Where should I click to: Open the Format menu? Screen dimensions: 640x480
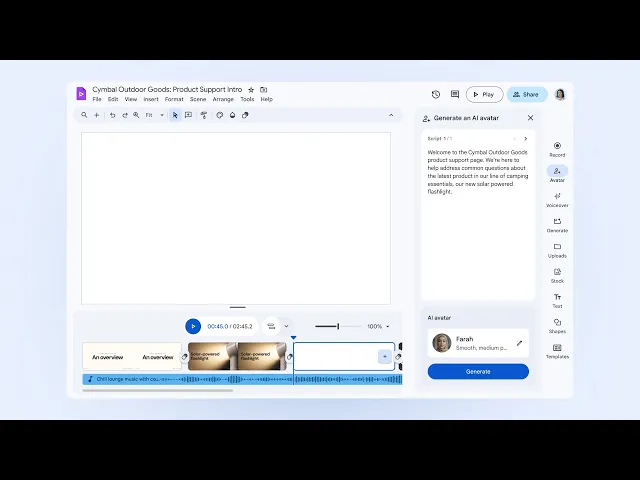[174, 99]
